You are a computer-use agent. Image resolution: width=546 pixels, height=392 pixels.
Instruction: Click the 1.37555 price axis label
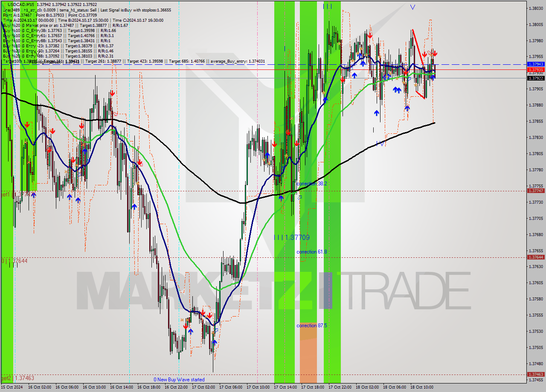coord(536,315)
